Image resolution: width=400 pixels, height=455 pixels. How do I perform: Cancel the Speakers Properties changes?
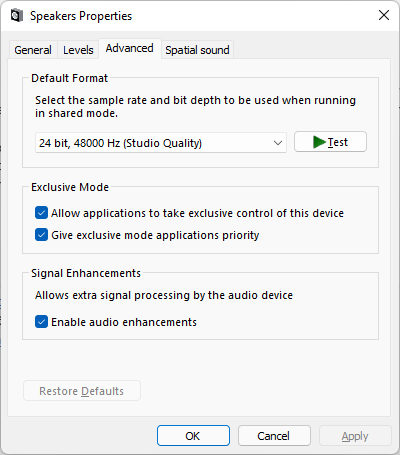click(274, 436)
